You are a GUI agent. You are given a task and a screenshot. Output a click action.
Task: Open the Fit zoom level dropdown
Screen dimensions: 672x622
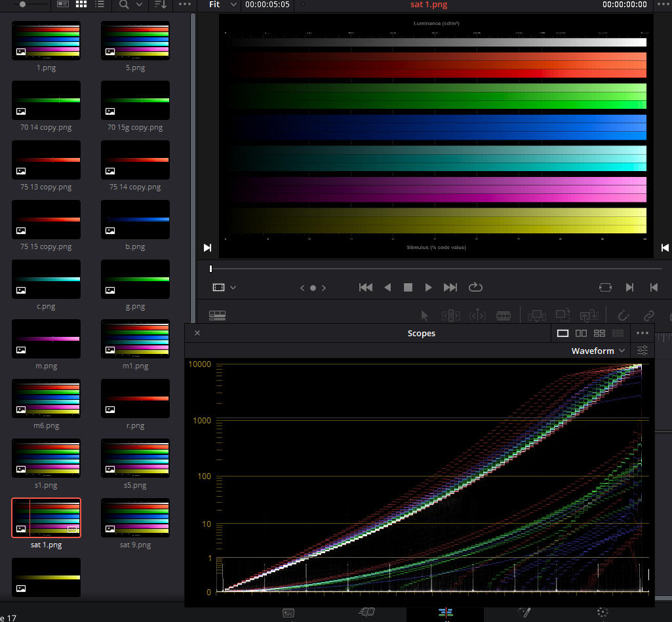pyautogui.click(x=222, y=5)
